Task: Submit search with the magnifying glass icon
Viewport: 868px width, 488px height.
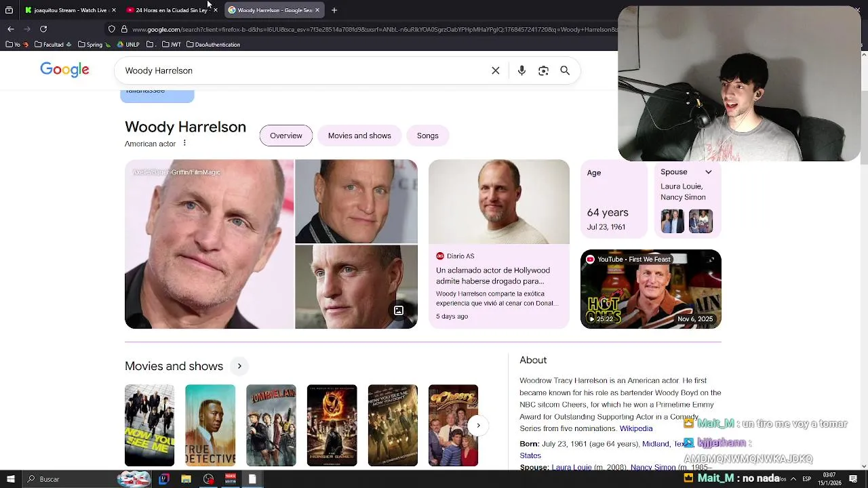Action: point(565,70)
